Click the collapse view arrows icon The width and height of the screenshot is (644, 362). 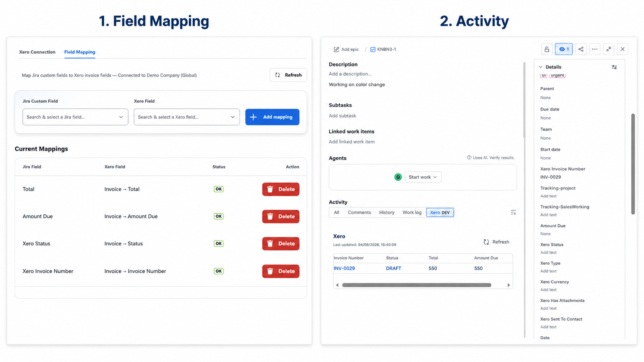tap(609, 49)
